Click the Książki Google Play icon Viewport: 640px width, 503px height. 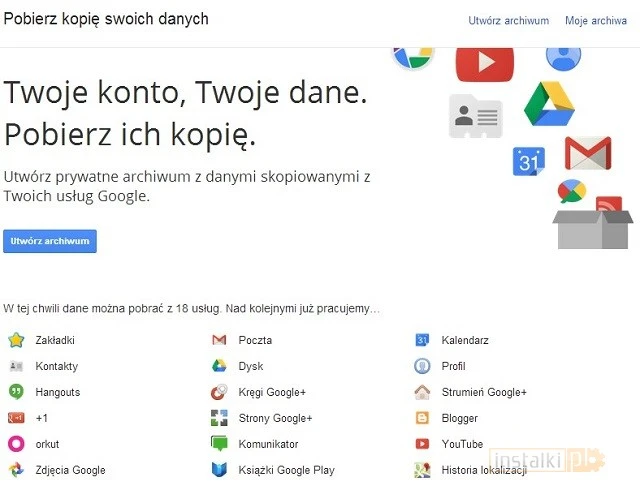point(219,470)
